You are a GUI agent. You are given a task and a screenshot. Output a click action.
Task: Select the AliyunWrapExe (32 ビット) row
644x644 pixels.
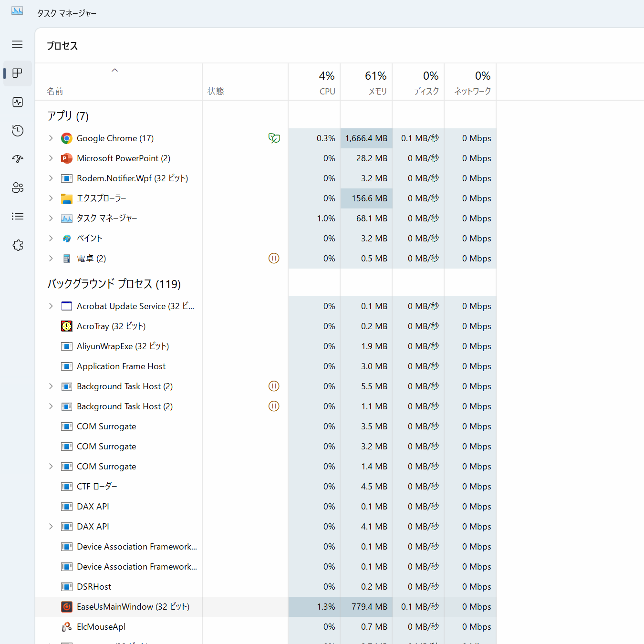(x=266, y=346)
